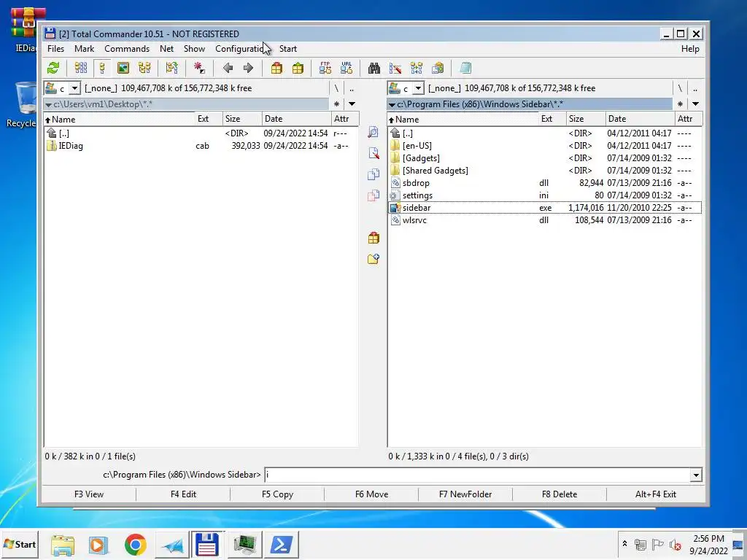Viewport: 747px width, 560px height.
Task: Sort right panel by Date column
Action: point(640,119)
